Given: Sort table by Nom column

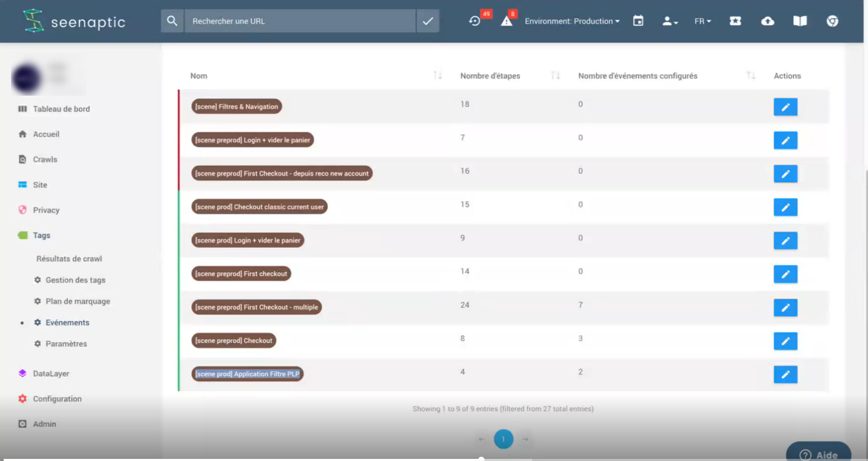Looking at the screenshot, I should (437, 76).
